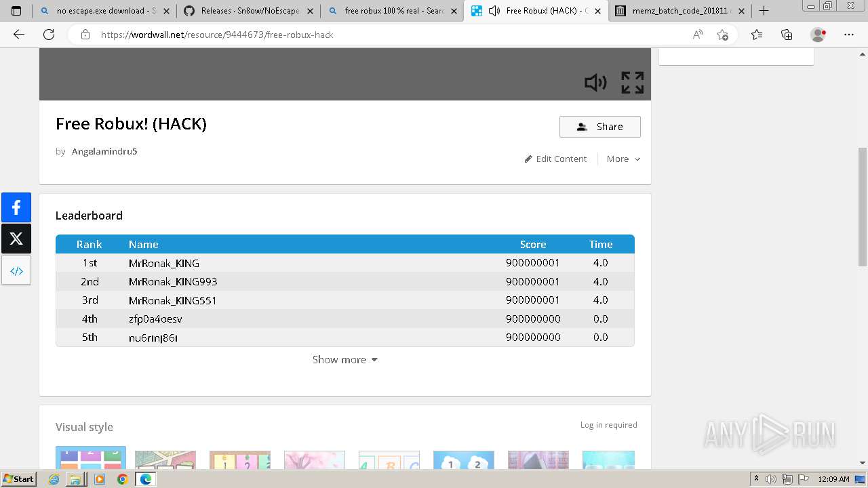Open browser Collections icon

click(787, 35)
